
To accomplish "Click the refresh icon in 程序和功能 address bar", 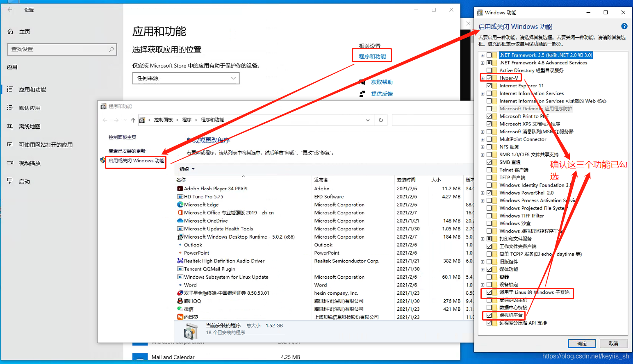I will coord(381,120).
